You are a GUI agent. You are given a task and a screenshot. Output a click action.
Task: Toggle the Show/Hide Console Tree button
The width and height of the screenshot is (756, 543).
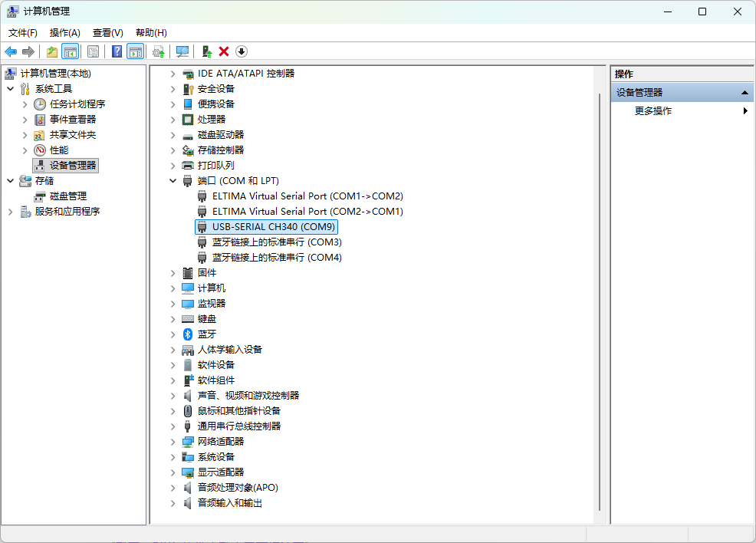[x=70, y=51]
